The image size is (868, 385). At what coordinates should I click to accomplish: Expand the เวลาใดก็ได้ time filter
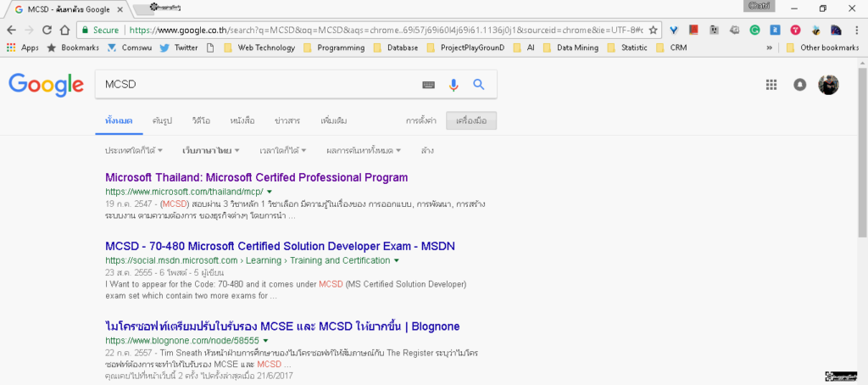[x=283, y=151]
